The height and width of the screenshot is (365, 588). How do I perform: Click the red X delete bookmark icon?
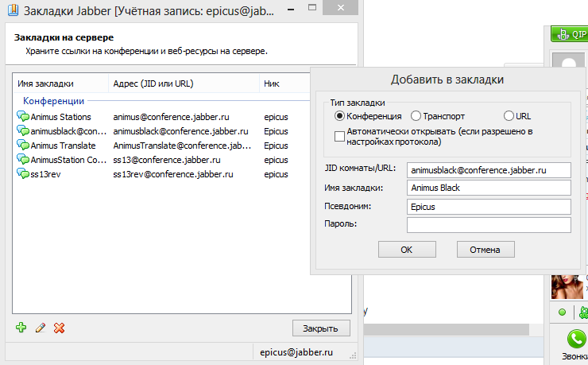(60, 328)
